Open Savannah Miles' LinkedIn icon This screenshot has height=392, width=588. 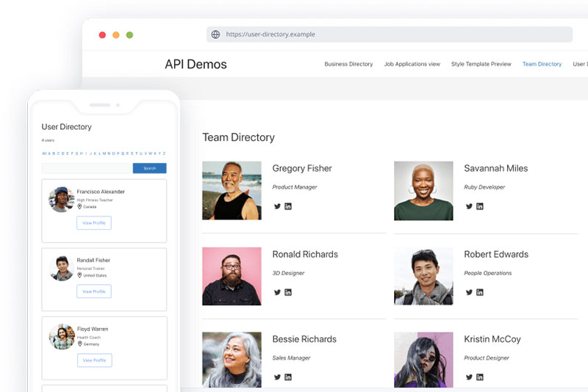[x=480, y=206]
